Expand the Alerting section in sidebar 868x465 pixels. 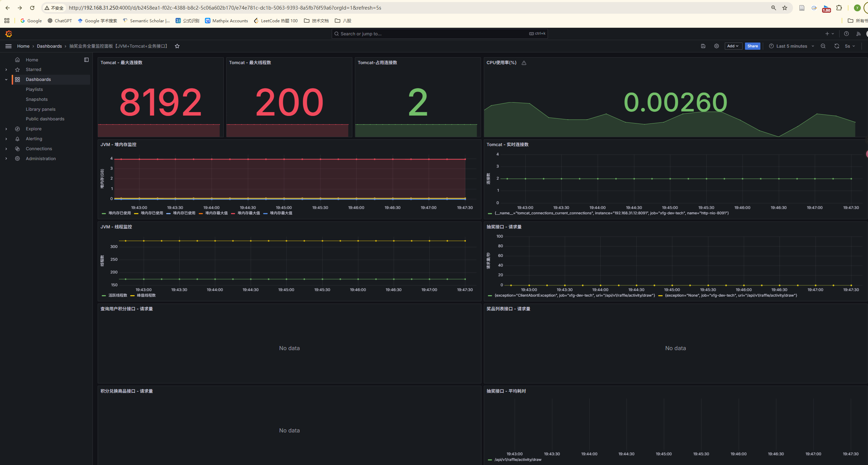(x=6, y=139)
